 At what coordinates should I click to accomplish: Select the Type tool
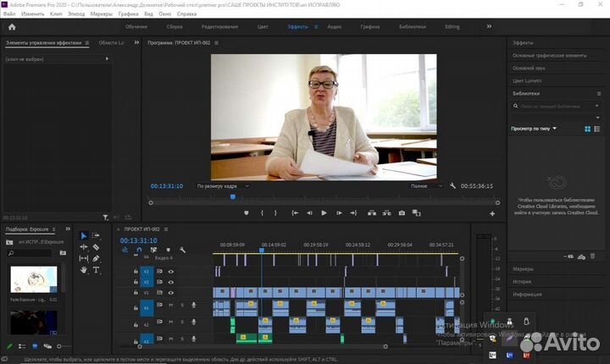[x=96, y=270]
